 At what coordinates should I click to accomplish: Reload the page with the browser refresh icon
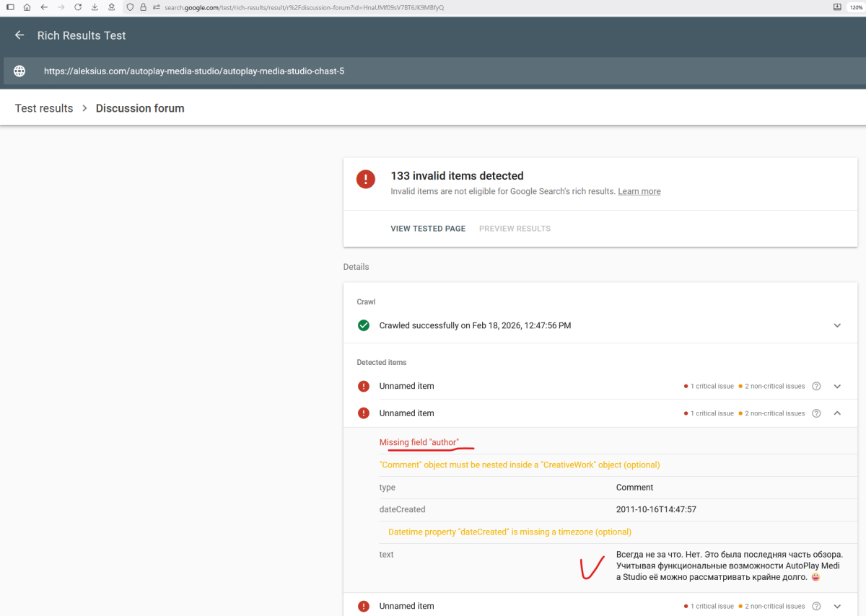(x=77, y=7)
